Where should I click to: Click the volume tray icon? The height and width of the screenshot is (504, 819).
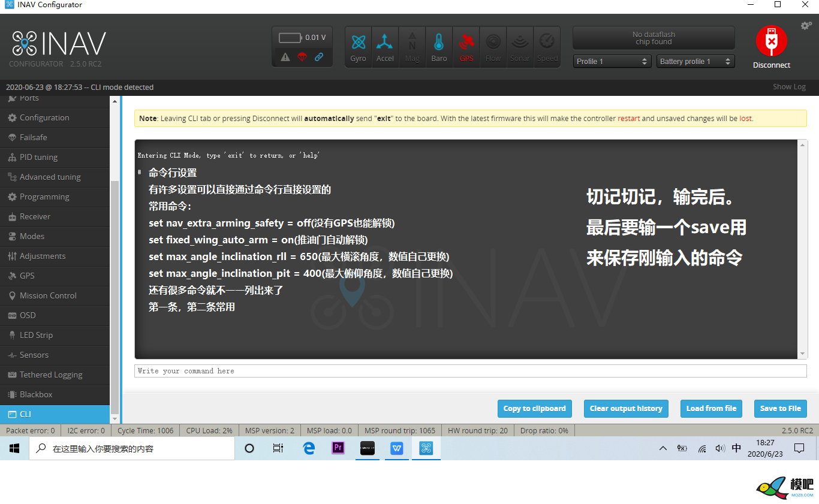coord(720,448)
